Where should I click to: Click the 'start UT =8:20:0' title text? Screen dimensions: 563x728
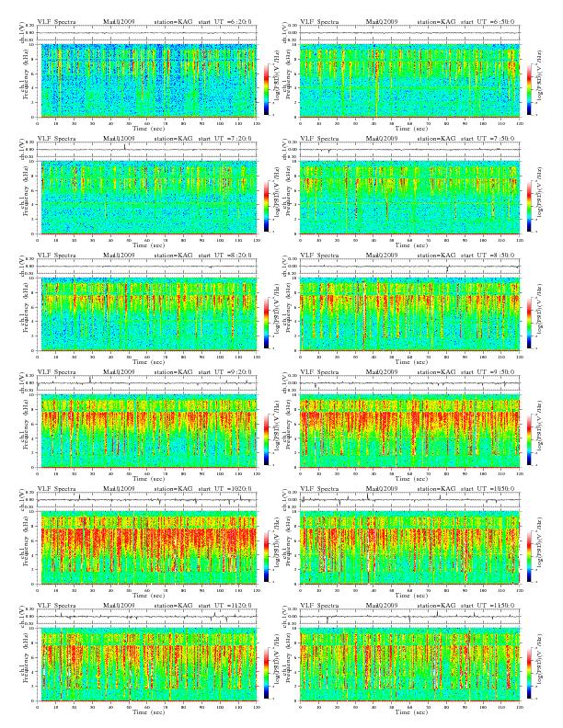(x=225, y=256)
